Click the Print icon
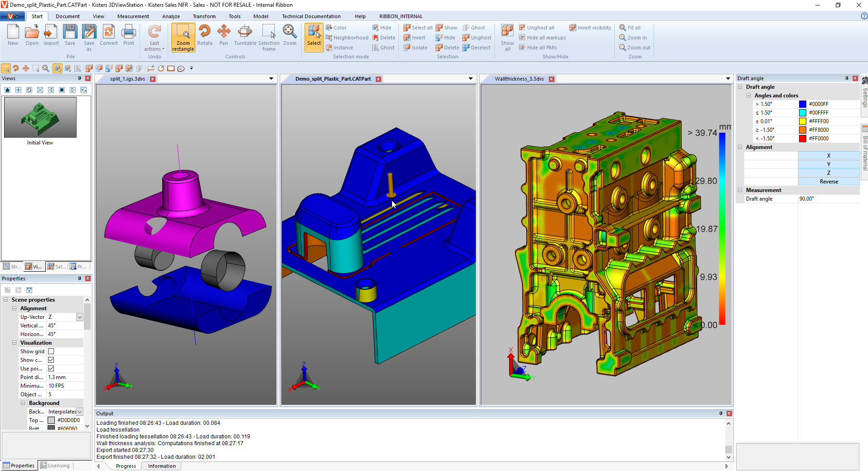This screenshot has width=868, height=471. click(129, 35)
